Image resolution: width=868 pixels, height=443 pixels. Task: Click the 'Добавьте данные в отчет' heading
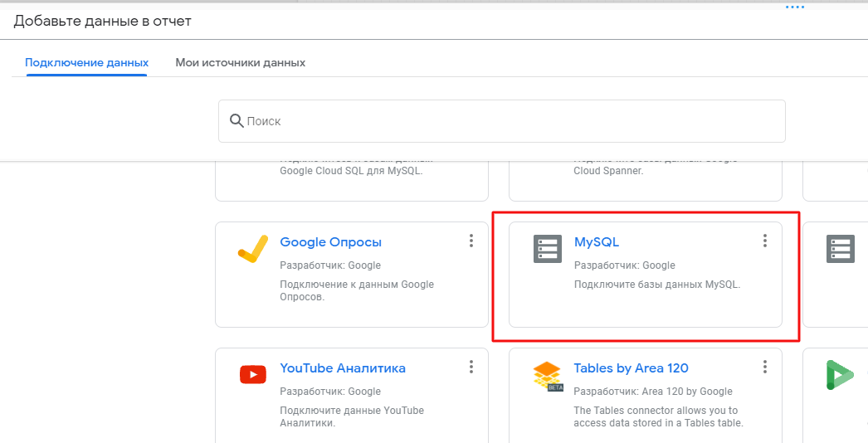(102, 22)
